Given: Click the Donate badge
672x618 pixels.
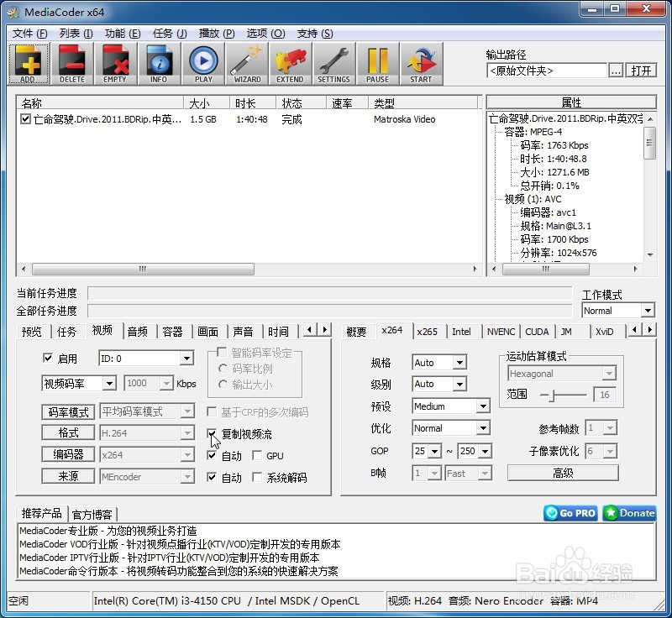Looking at the screenshot, I should click(x=629, y=513).
